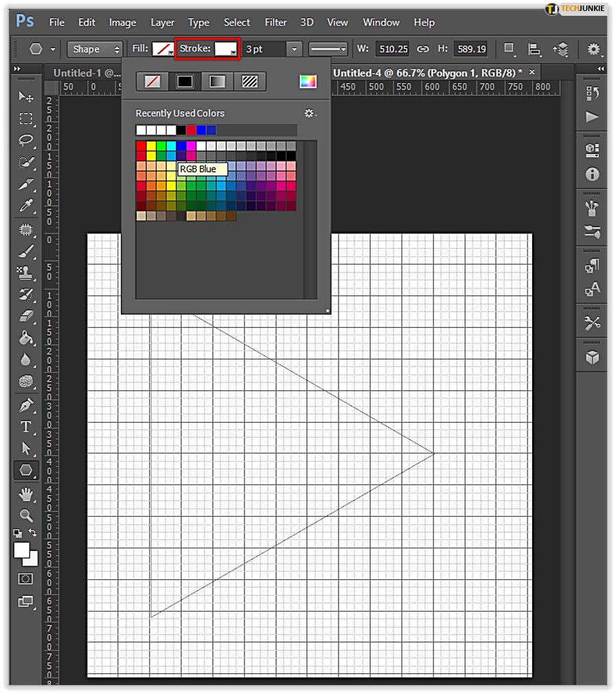This screenshot has height=694, width=616.
Task: Select the Lasso tool
Action: coord(25,140)
